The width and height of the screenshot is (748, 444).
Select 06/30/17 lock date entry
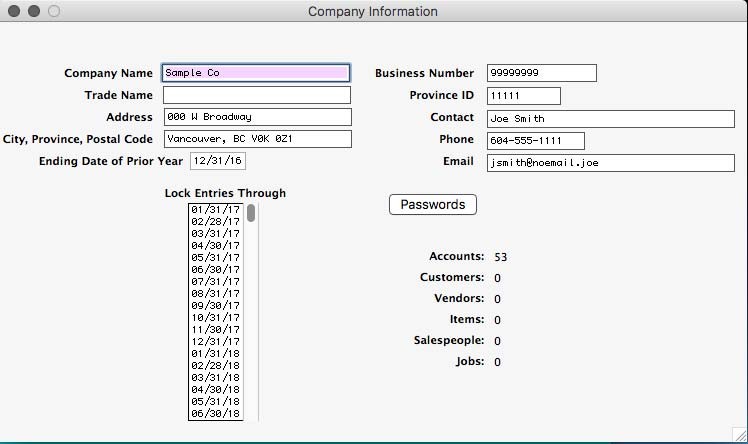click(215, 270)
